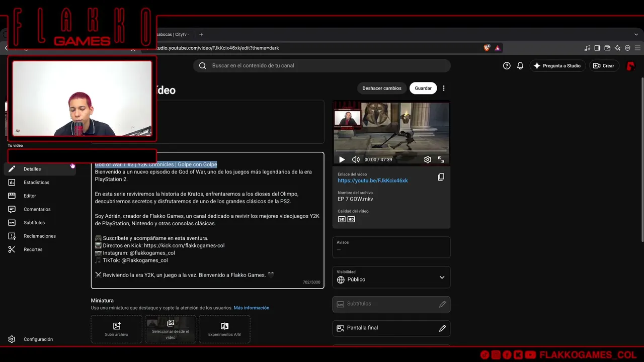Click inside the description text box
Screen dimensions: 644x362
click(207, 220)
